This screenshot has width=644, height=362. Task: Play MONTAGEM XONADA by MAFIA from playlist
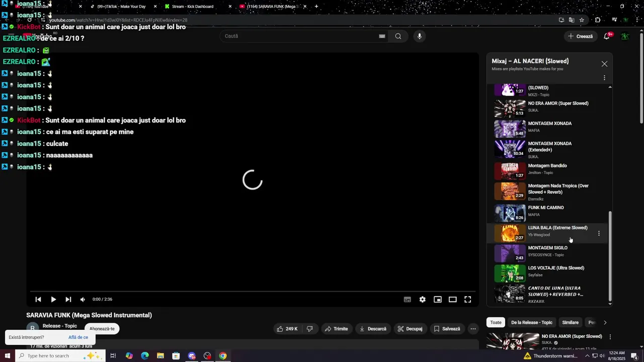(548, 128)
